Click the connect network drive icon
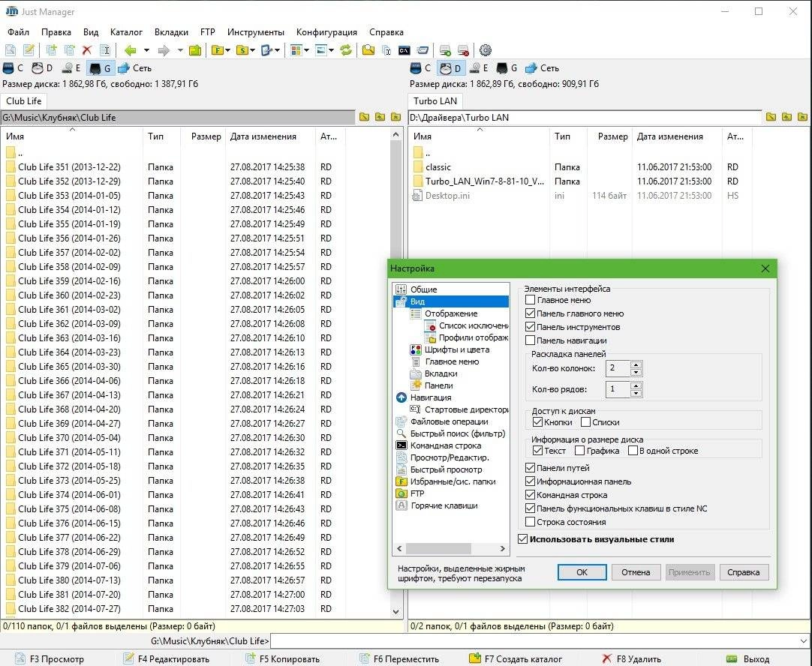Viewport: 812px width, 666px height. (445, 50)
